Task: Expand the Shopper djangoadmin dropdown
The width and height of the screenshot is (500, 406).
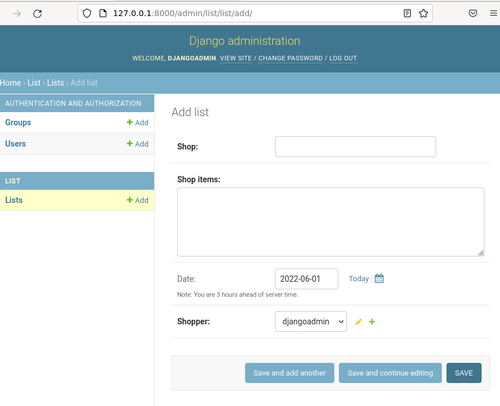Action: (311, 321)
